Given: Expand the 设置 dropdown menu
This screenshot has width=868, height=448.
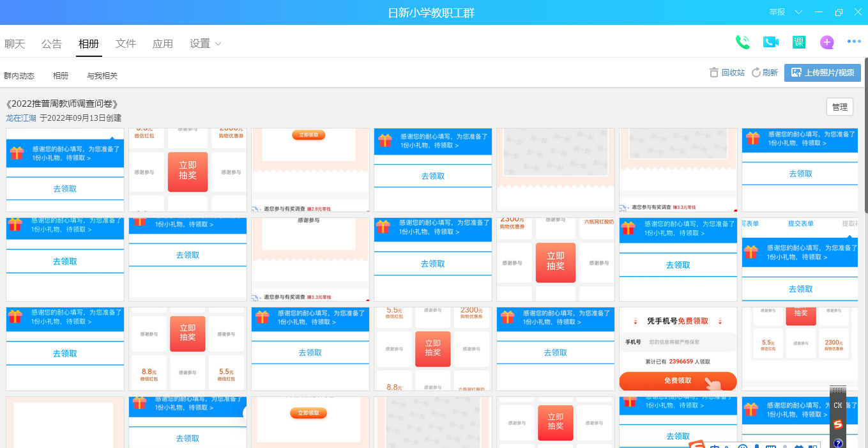Looking at the screenshot, I should coord(206,43).
